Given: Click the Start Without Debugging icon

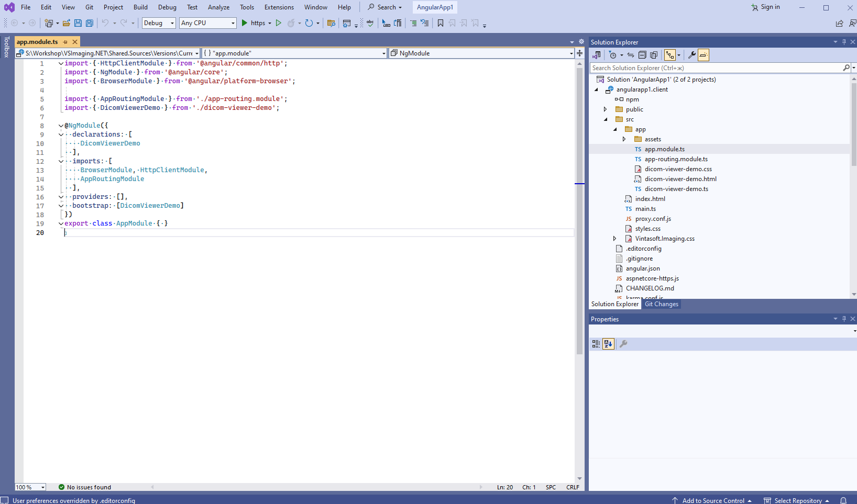Looking at the screenshot, I should coord(279,23).
